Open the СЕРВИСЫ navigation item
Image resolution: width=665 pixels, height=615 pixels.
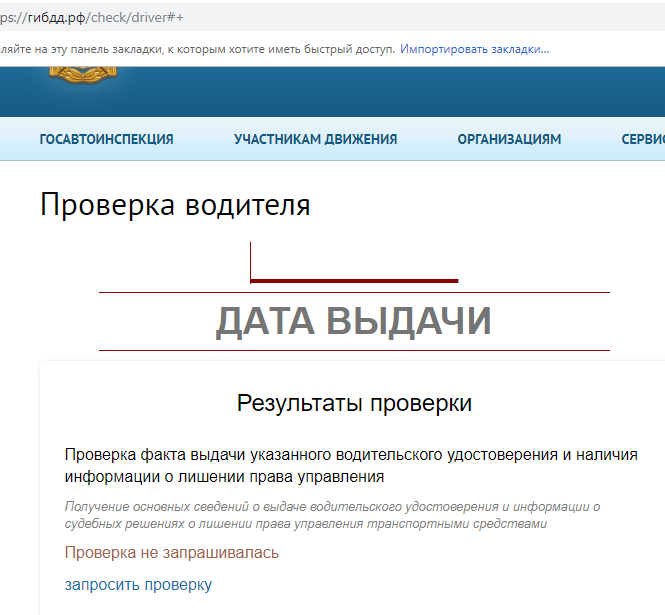point(642,140)
